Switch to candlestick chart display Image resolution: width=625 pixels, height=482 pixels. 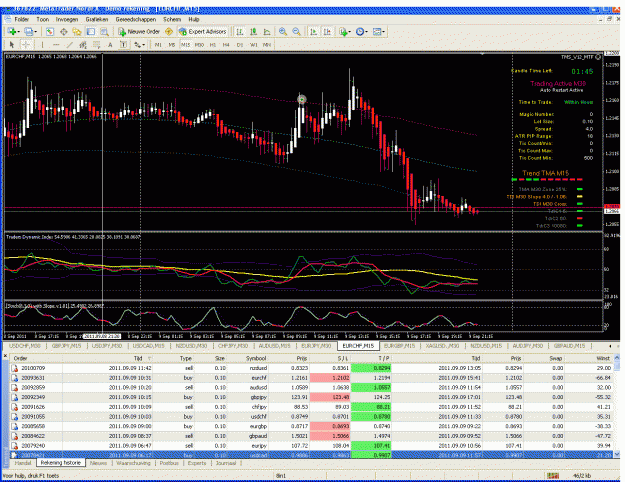point(253,31)
